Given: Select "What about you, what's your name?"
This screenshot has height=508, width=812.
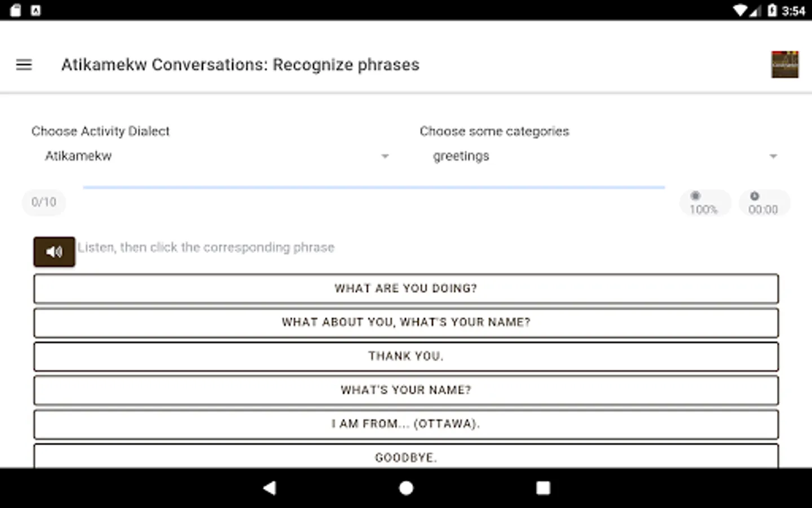Looking at the screenshot, I should 406,322.
